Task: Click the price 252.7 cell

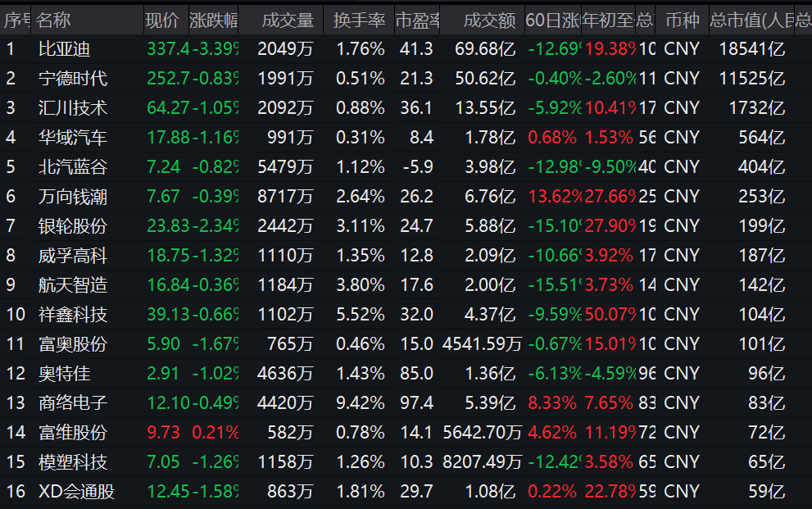Action: point(168,79)
